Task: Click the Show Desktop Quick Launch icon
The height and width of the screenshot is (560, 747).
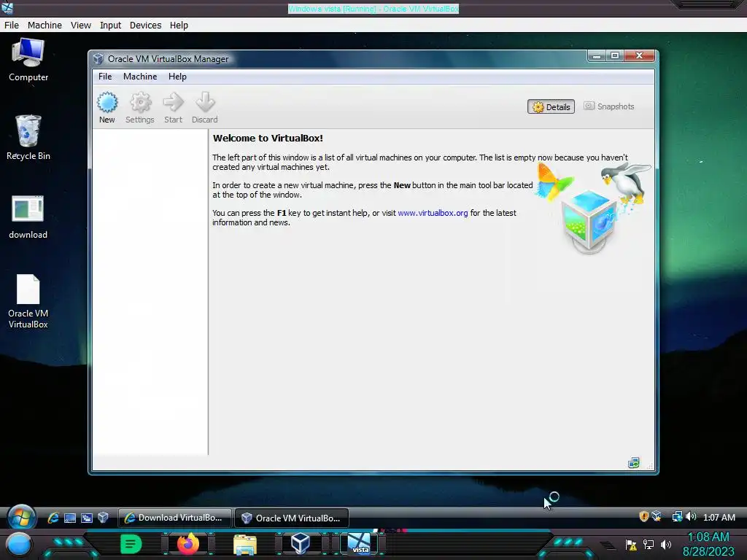Action: click(x=70, y=518)
